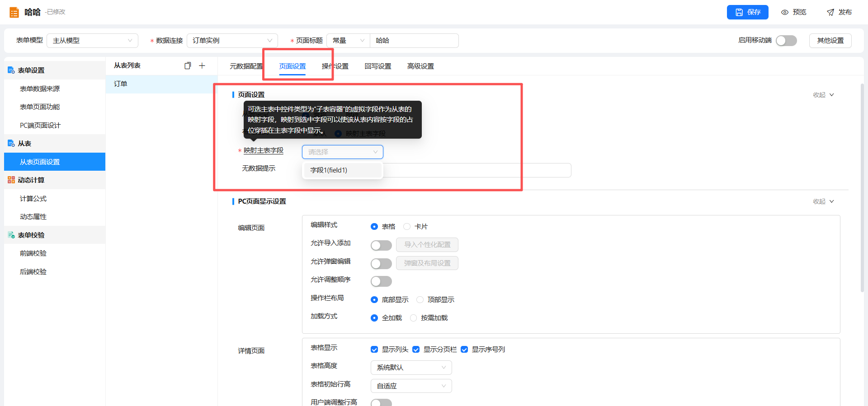
Task: Click the 映射主表字段 label
Action: pos(264,150)
